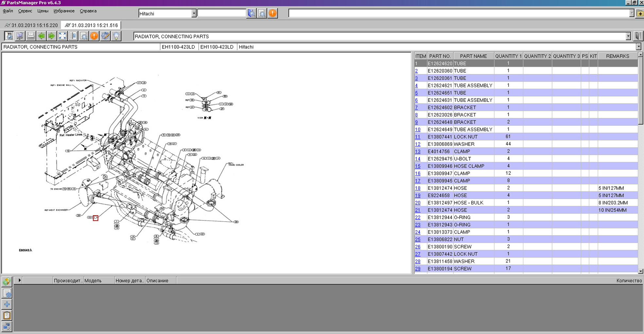The height and width of the screenshot is (334, 644).
Task: Click the part number search input field
Action: point(221,13)
